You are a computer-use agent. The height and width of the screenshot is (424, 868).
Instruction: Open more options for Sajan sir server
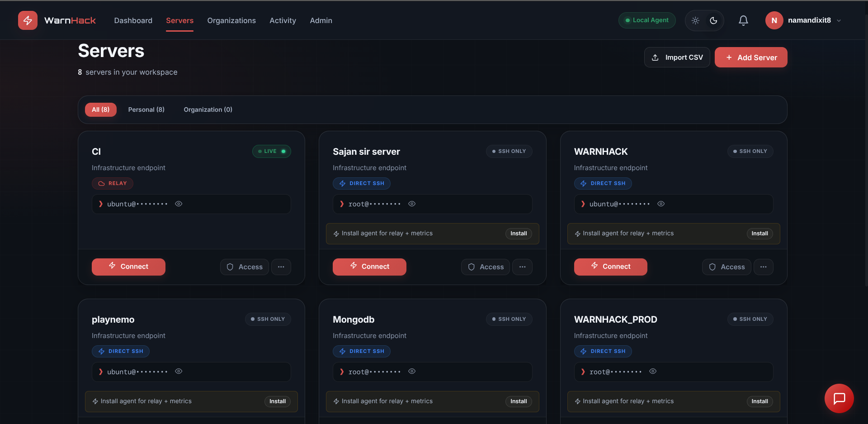coord(522,267)
